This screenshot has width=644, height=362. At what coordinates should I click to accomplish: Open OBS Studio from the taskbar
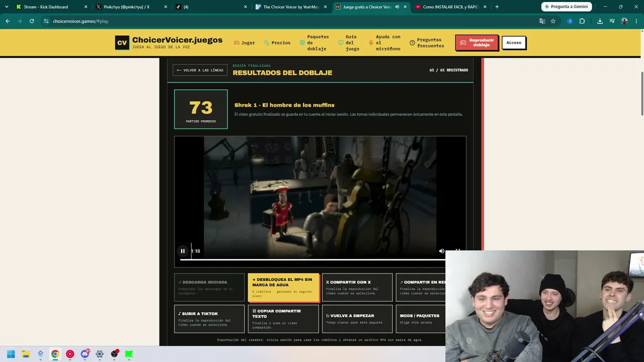pyautogui.click(x=115, y=354)
